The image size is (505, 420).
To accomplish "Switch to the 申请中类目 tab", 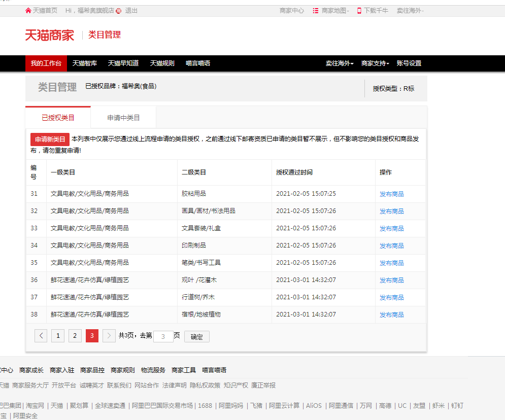I will point(123,118).
